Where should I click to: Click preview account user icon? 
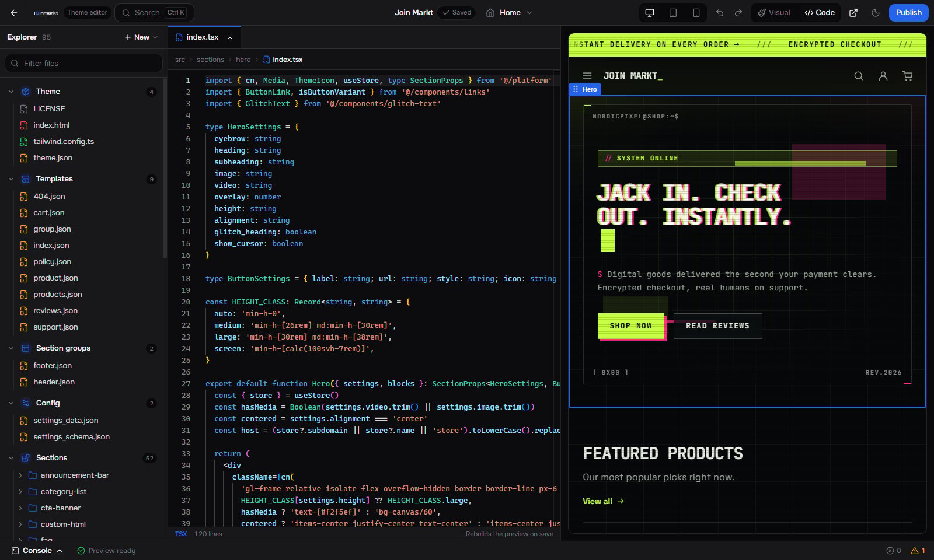click(x=883, y=76)
